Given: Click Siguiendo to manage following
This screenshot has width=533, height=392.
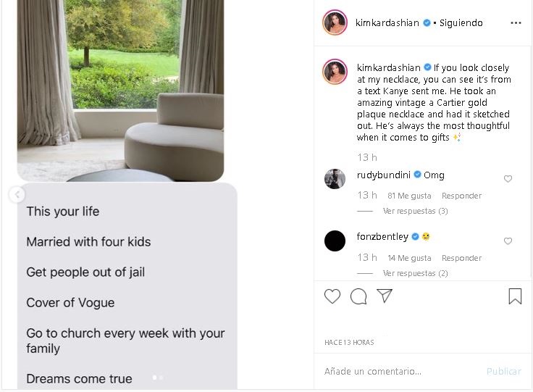Looking at the screenshot, I should (461, 23).
